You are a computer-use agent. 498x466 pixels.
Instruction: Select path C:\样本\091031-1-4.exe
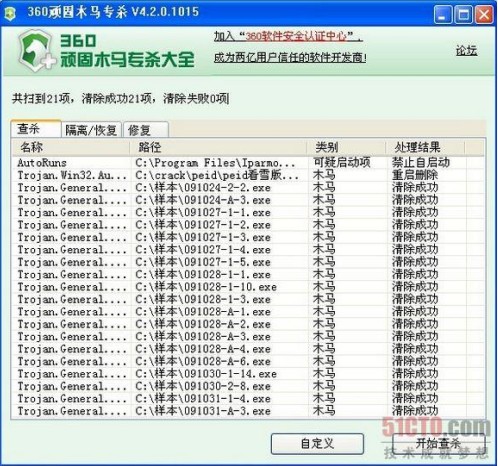point(203,399)
